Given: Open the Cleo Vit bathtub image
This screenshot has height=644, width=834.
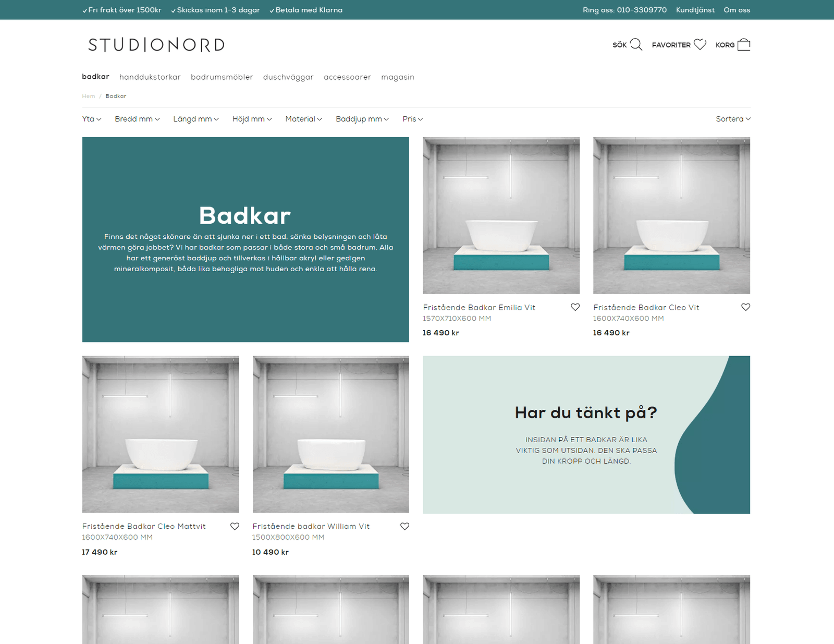Looking at the screenshot, I should coord(671,215).
